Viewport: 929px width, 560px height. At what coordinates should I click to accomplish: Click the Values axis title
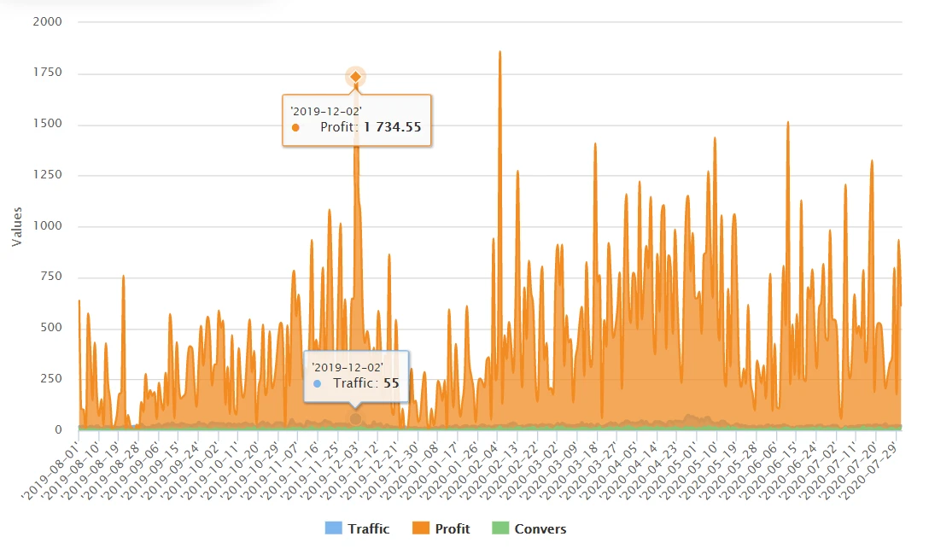click(x=16, y=226)
